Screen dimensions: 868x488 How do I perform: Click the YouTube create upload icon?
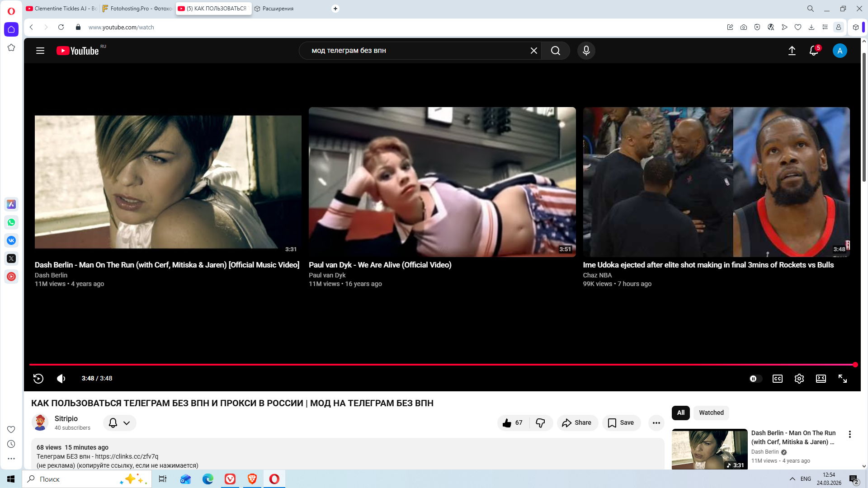pyautogui.click(x=792, y=51)
